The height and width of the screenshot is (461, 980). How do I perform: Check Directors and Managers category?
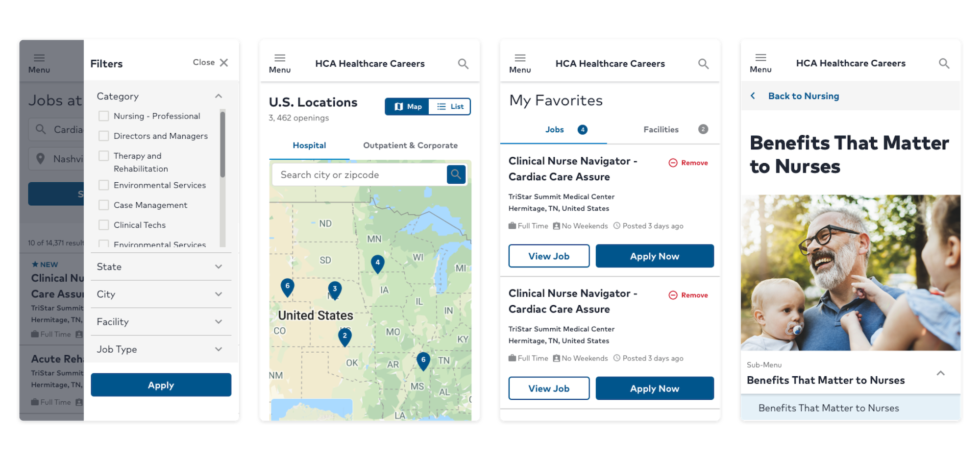(x=103, y=136)
